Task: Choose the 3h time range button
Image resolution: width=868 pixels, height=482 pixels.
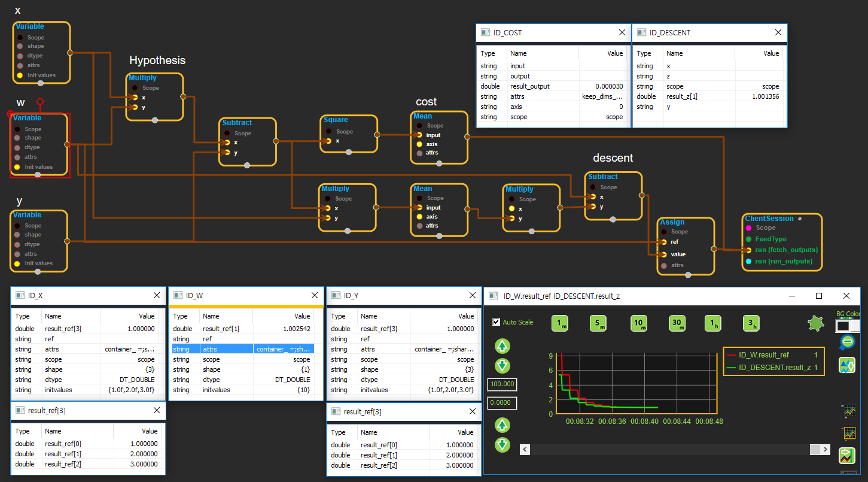Action: (x=751, y=323)
